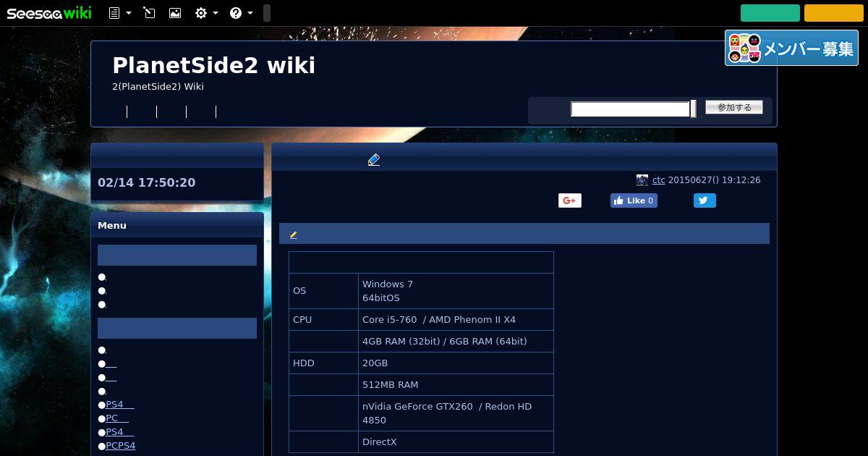This screenshot has width=868, height=456.
Task: Click the edit page toolbar icon
Action: pos(149,13)
